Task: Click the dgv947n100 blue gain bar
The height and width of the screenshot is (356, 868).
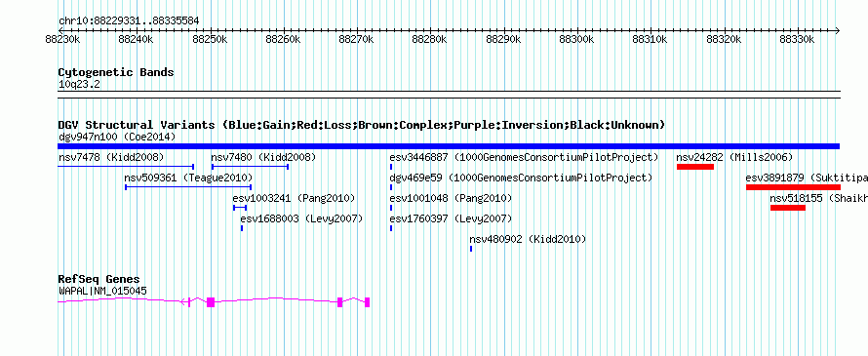Action: pos(449,146)
